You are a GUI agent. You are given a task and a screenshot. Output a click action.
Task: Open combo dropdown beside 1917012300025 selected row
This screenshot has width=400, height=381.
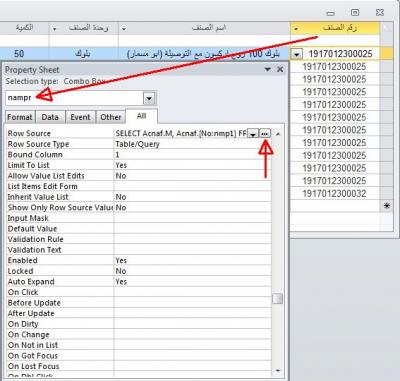coord(297,54)
